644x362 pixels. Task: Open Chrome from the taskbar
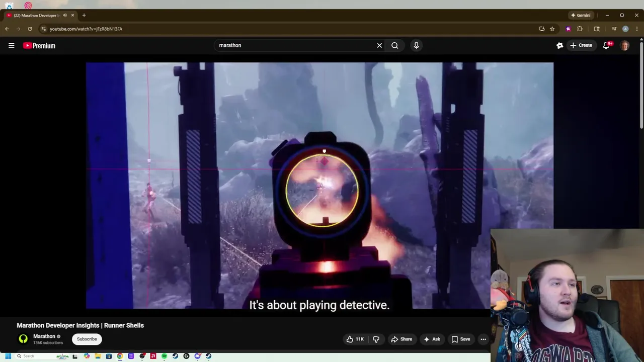pyautogui.click(x=120, y=356)
